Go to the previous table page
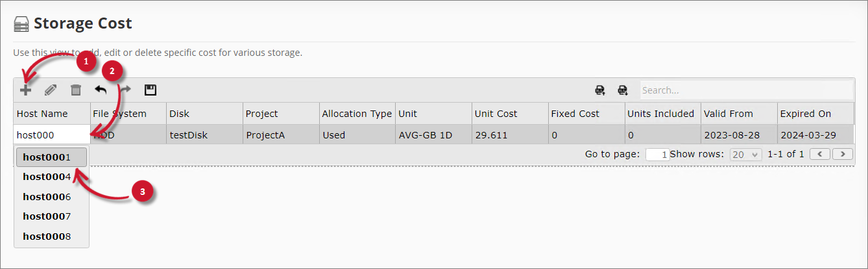Viewport: 868px width, 269px height. tap(821, 154)
